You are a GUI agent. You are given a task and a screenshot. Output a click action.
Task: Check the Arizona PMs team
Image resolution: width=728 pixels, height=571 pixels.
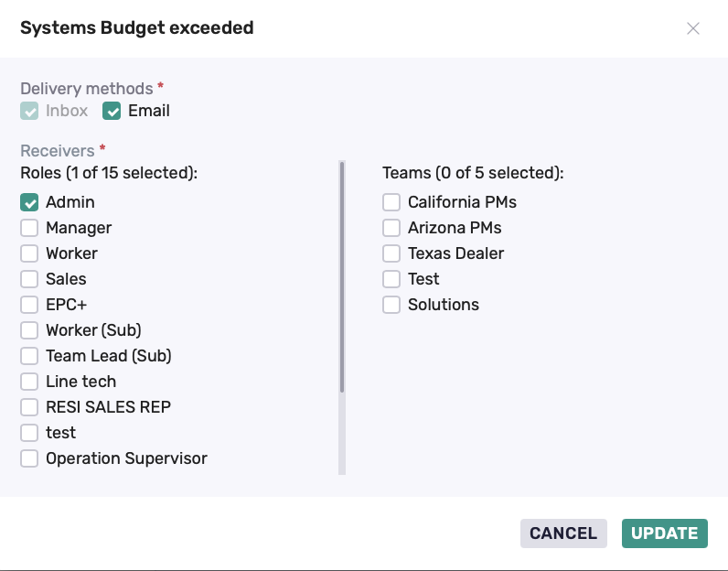coord(391,228)
